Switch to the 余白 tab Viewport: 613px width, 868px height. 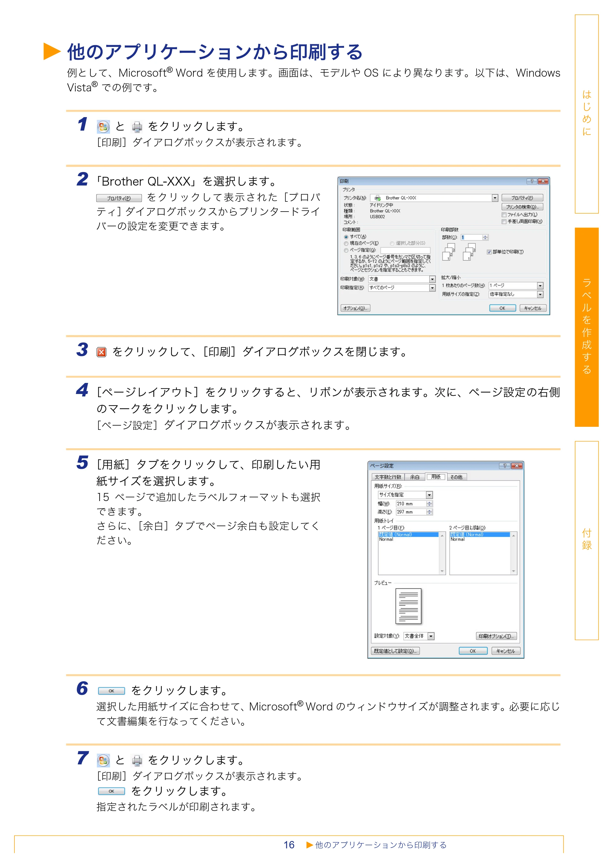coord(415,477)
